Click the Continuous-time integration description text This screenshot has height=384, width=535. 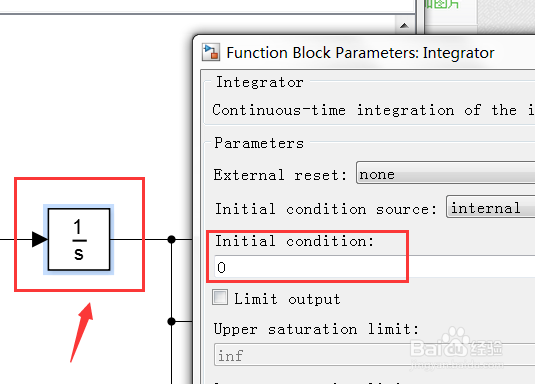click(x=373, y=110)
